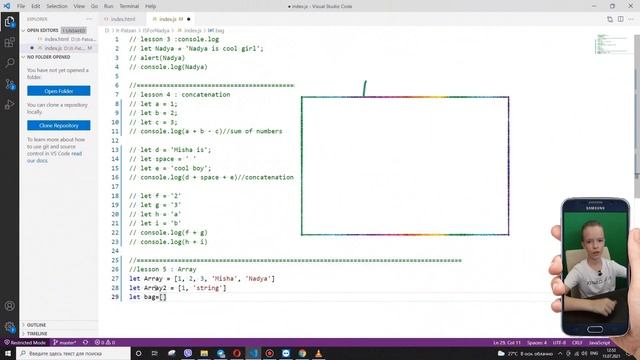Collapse the No Folder Opened section
The image size is (640, 360).
[60, 57]
